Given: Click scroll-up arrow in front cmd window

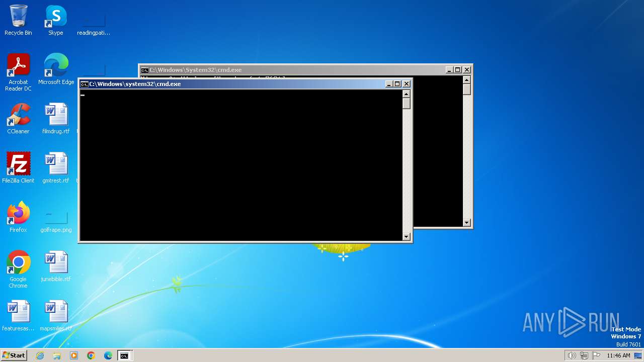Looking at the screenshot, I should click(407, 94).
